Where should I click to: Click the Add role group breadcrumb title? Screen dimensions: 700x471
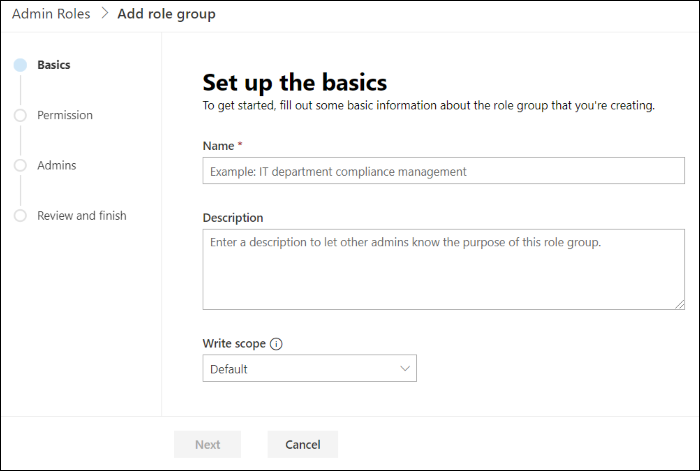pyautogui.click(x=166, y=14)
